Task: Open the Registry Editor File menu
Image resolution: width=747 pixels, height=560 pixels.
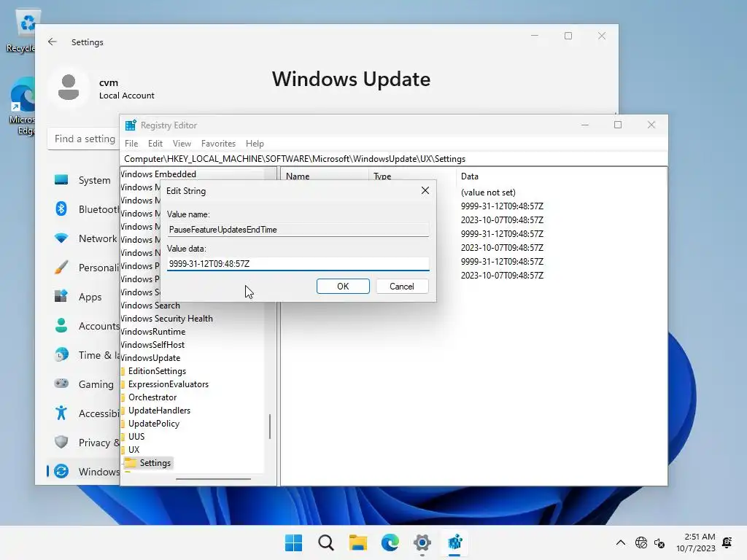Action: 131,144
